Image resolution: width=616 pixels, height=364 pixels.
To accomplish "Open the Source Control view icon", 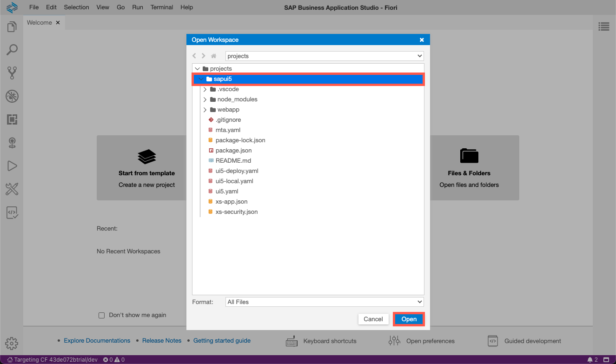I will click(12, 73).
